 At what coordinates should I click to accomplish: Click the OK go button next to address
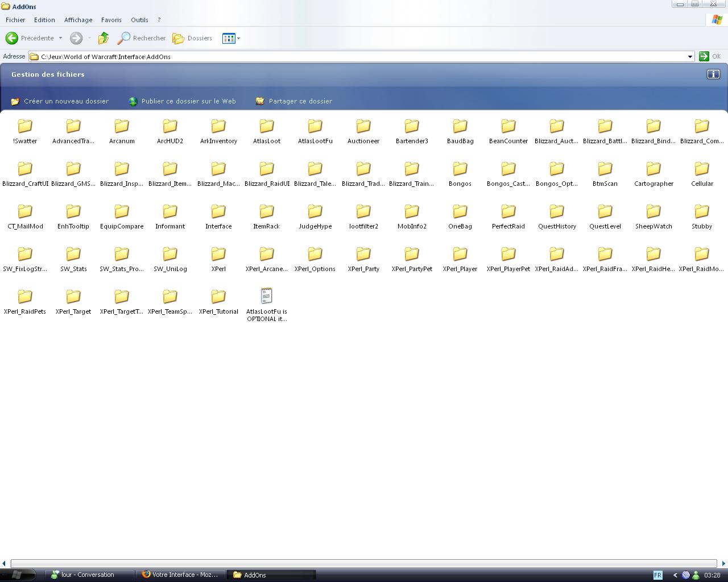click(x=710, y=56)
